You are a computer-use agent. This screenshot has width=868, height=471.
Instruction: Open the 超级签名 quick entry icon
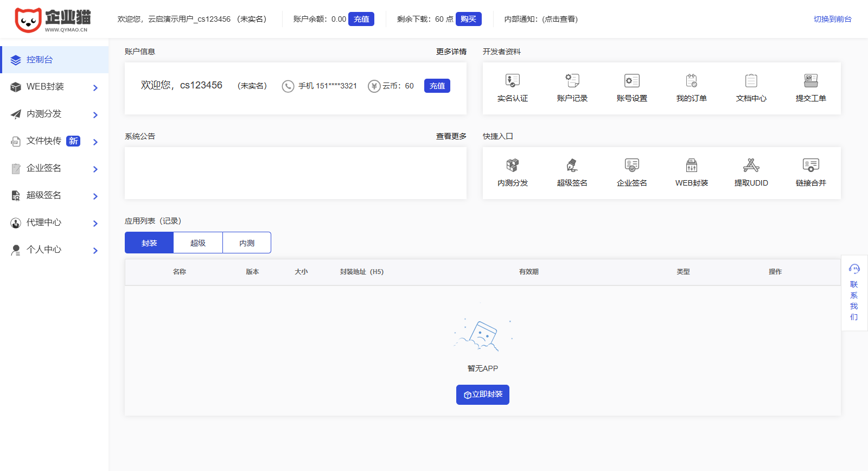pyautogui.click(x=572, y=166)
